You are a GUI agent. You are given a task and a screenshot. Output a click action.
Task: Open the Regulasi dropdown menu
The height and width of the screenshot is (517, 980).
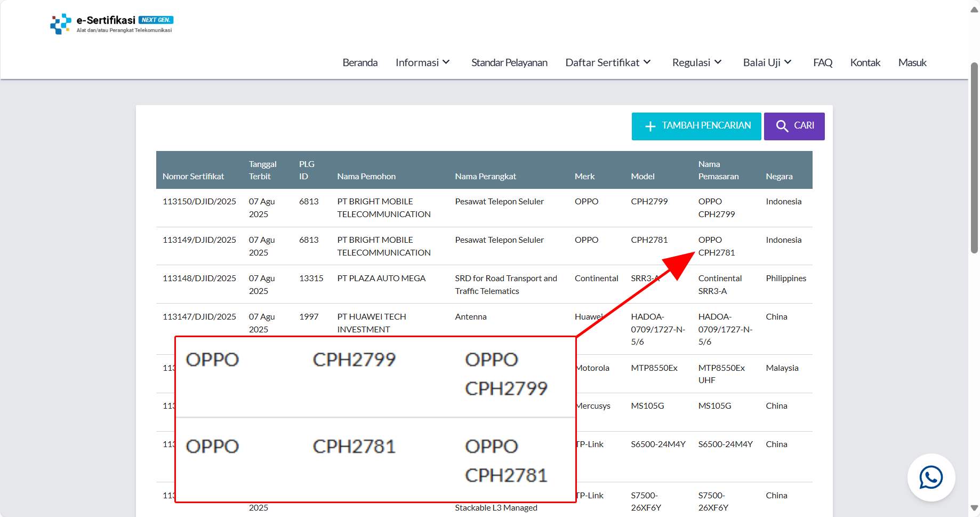pos(697,62)
